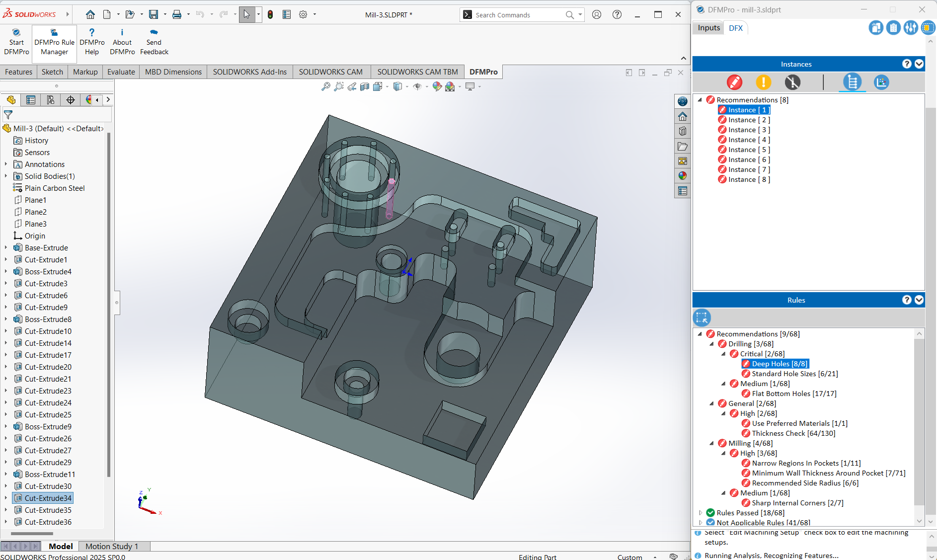Switch to the tree list view of instances

[852, 82]
